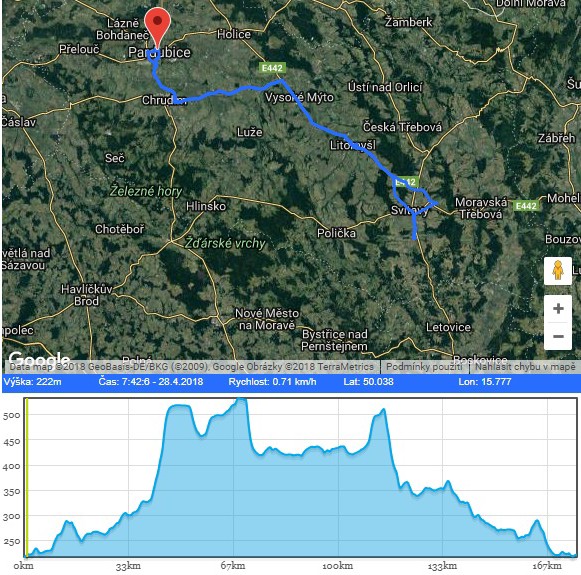581x575 pixels.
Task: Open Nahlásit chybu v mapě link
Action: click(x=525, y=367)
